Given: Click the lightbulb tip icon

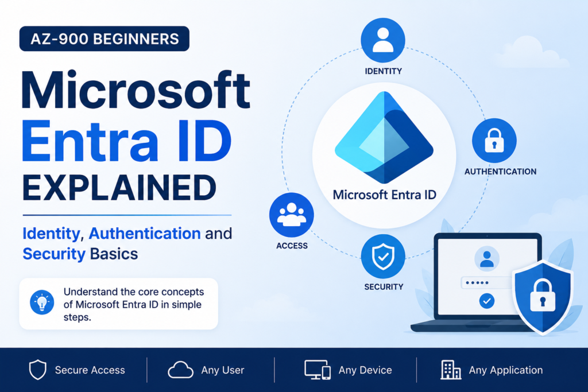Looking at the screenshot, I should pyautogui.click(x=42, y=302).
